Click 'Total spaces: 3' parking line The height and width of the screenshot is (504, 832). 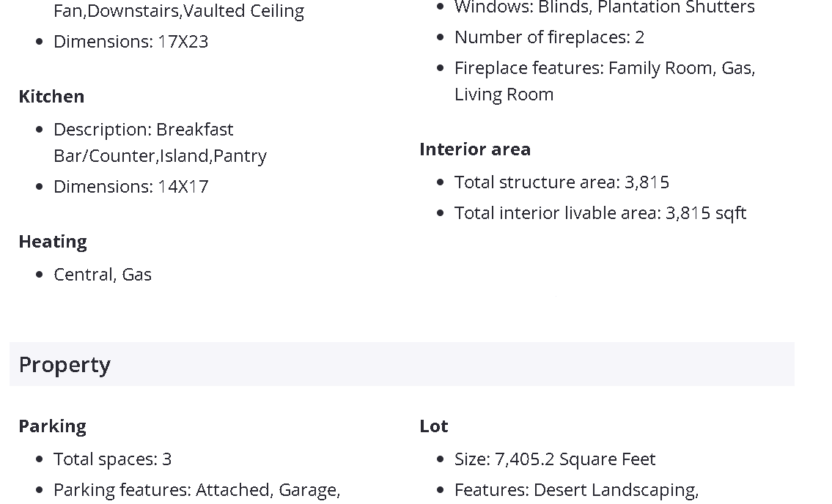tap(112, 459)
